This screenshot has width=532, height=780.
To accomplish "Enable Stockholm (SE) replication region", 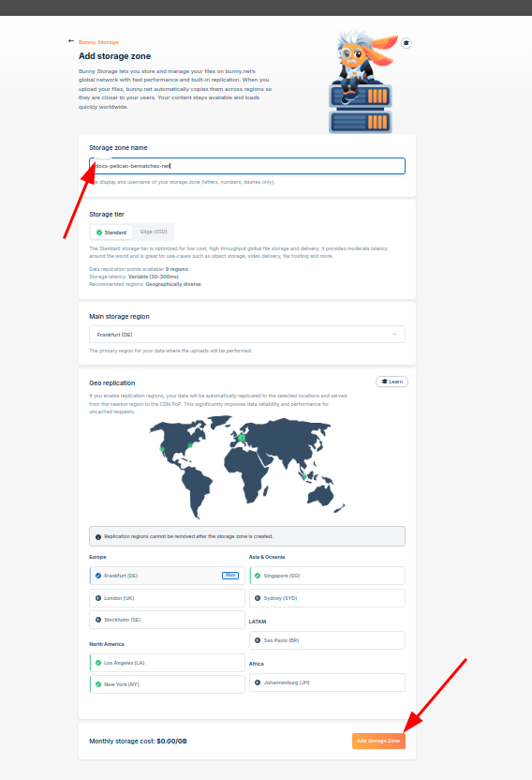I will tap(167, 620).
